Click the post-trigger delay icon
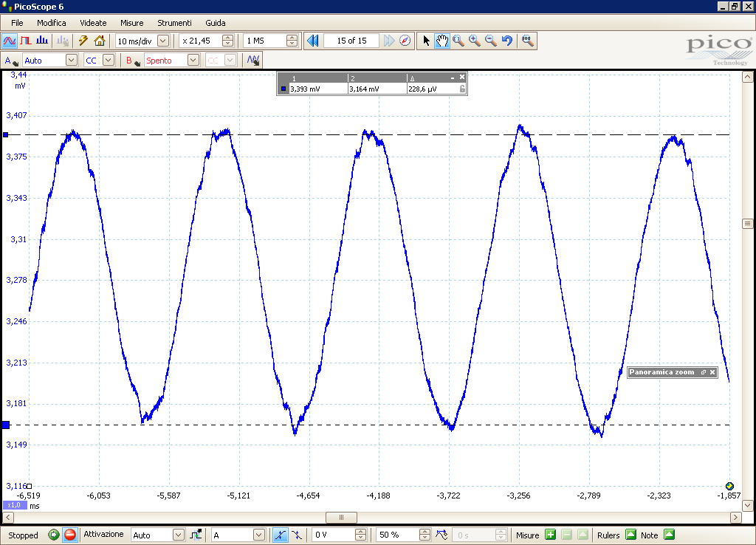 click(x=441, y=535)
